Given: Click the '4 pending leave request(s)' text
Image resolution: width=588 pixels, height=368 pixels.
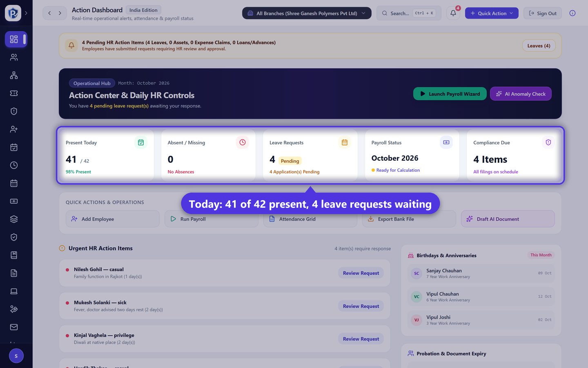Looking at the screenshot, I should tap(119, 106).
